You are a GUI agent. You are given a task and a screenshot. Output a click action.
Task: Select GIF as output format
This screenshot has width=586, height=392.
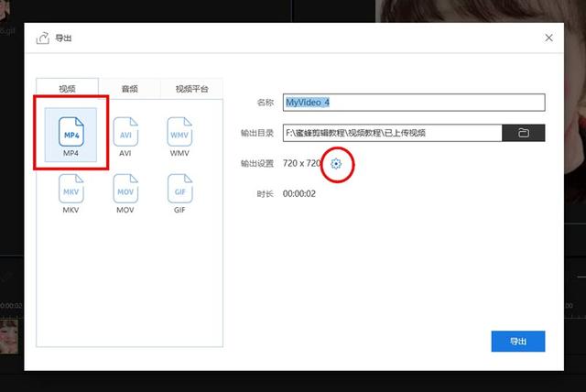tap(179, 193)
